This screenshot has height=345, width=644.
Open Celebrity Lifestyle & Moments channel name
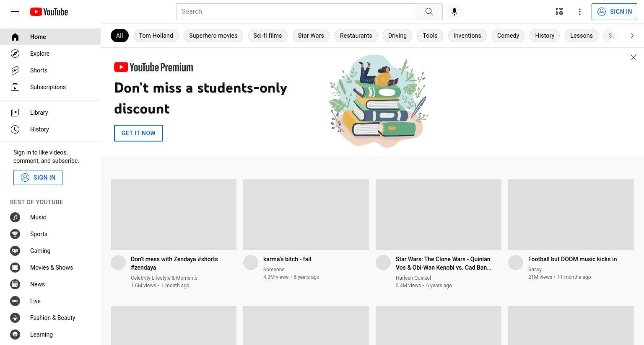point(164,278)
